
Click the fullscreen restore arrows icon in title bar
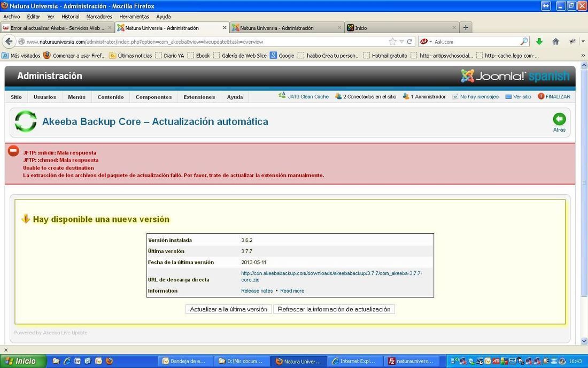click(x=546, y=6)
